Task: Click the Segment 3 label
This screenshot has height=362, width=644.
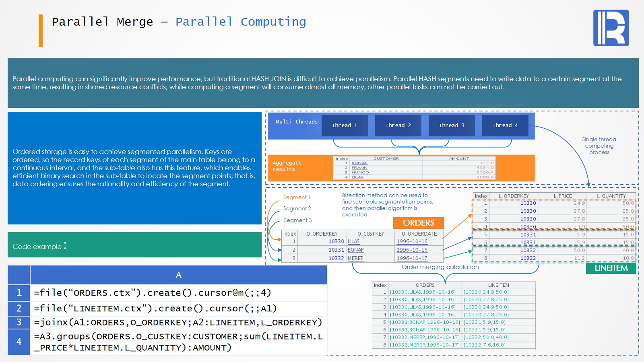Action: (x=297, y=220)
